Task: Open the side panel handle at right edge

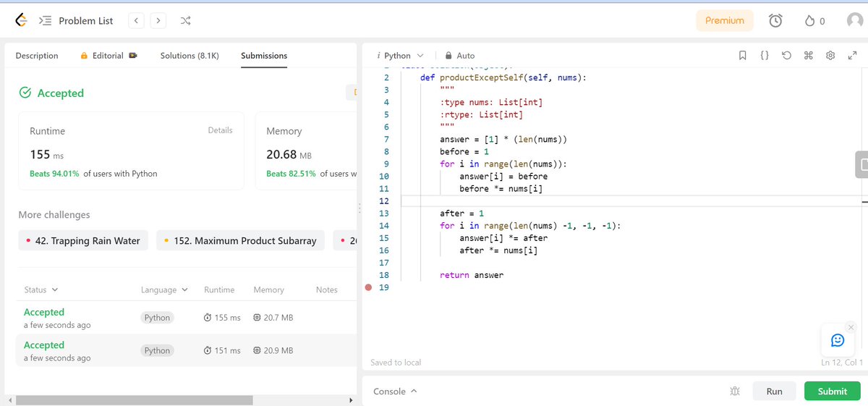Action: click(861, 164)
